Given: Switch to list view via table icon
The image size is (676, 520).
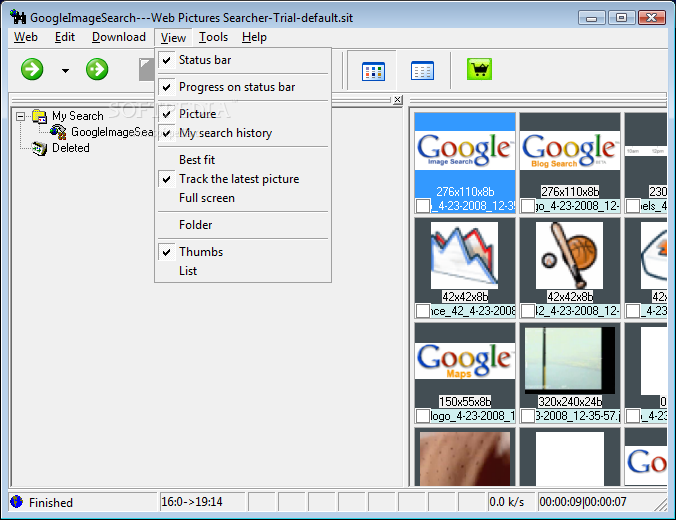Looking at the screenshot, I should coord(422,71).
